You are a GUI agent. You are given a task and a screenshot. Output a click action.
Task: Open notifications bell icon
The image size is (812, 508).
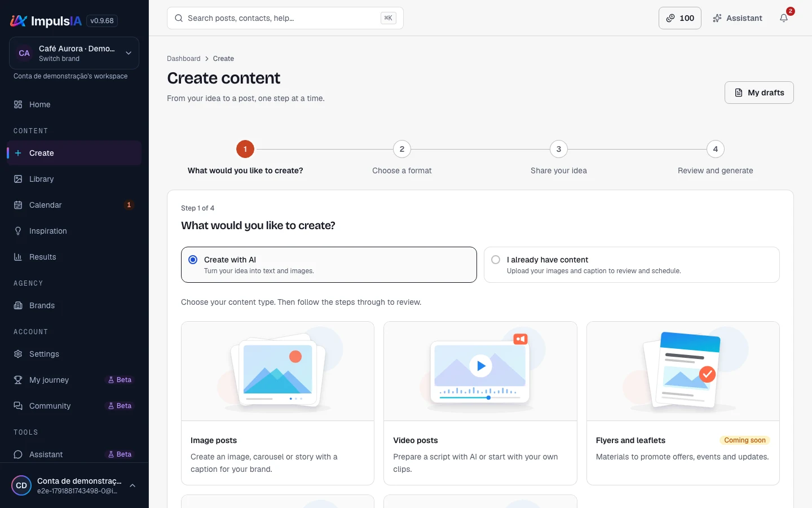tap(784, 18)
